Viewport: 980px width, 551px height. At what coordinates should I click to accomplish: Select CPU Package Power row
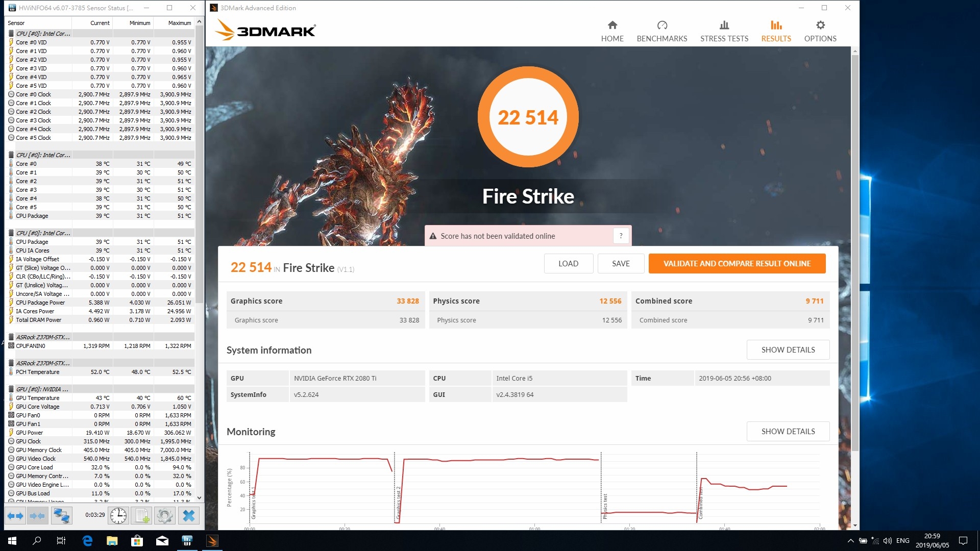pyautogui.click(x=100, y=303)
